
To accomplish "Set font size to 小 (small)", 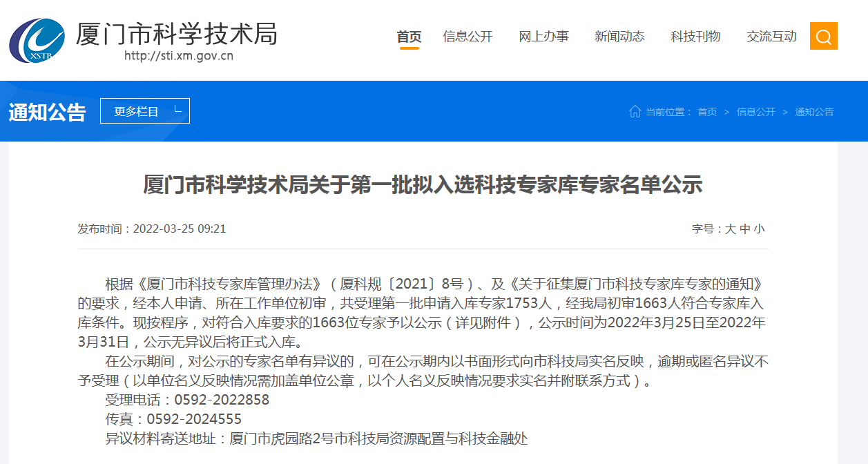I will 760,229.
